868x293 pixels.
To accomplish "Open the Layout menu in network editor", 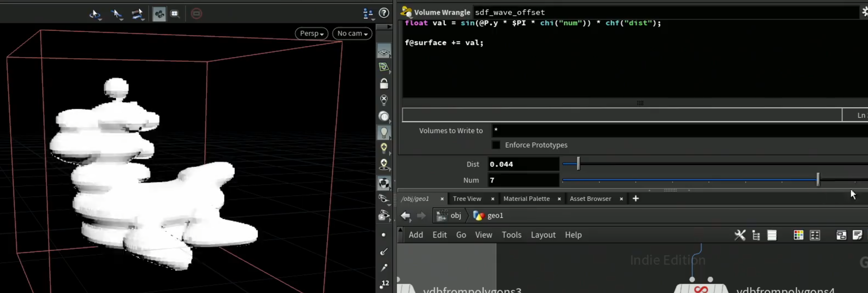I will (543, 235).
